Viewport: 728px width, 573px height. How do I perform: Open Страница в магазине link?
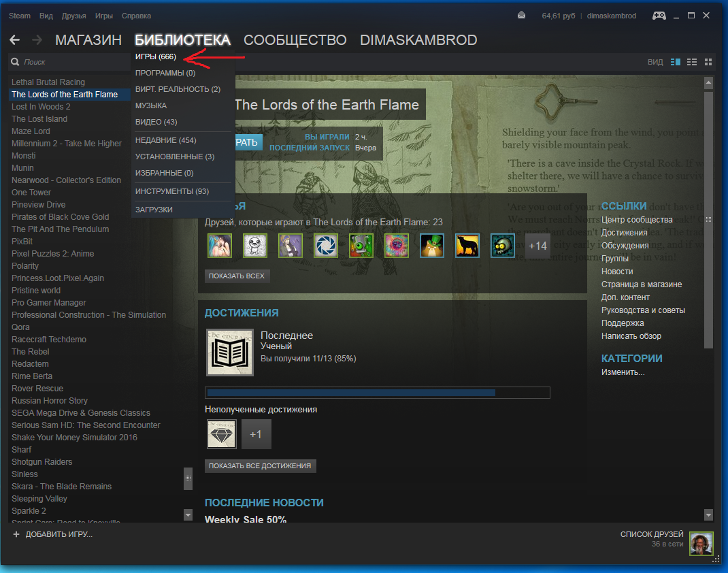tap(641, 284)
